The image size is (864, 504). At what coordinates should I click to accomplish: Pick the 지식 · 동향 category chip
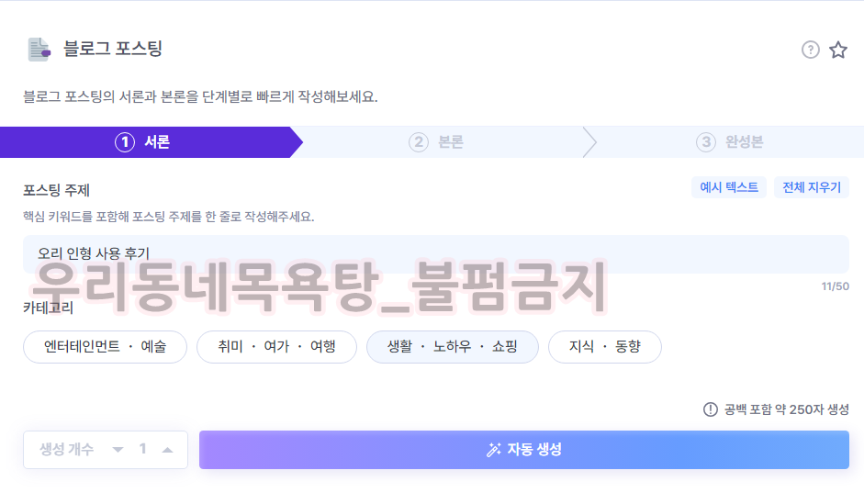(604, 347)
